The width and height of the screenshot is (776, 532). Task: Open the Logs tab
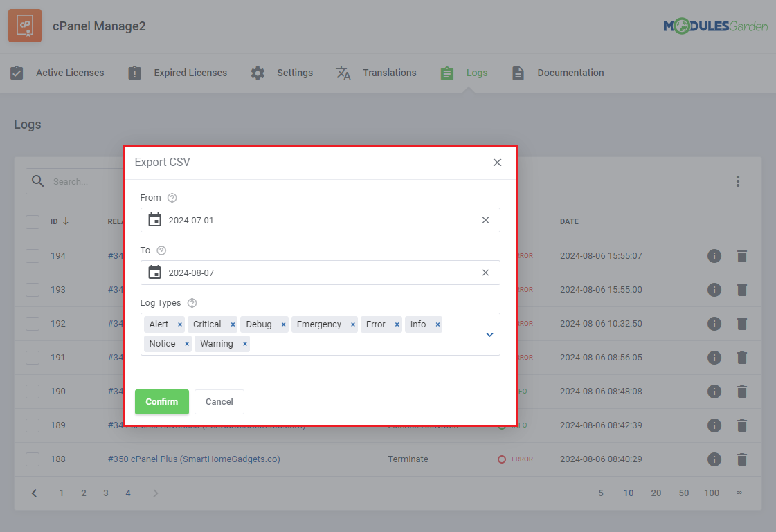tap(464, 73)
